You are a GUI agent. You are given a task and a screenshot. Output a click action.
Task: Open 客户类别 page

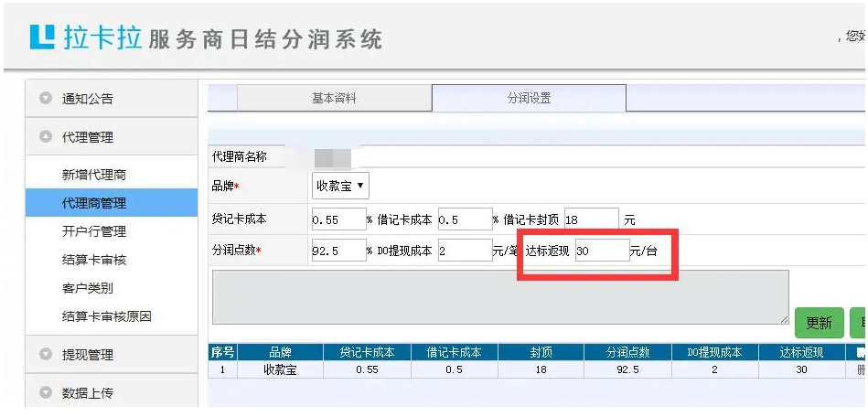[88, 289]
